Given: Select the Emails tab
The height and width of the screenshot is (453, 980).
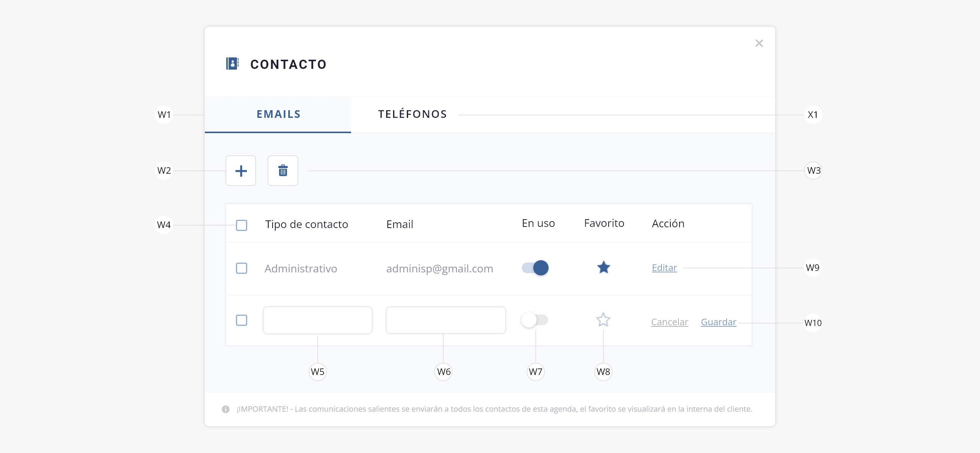Looking at the screenshot, I should point(278,114).
